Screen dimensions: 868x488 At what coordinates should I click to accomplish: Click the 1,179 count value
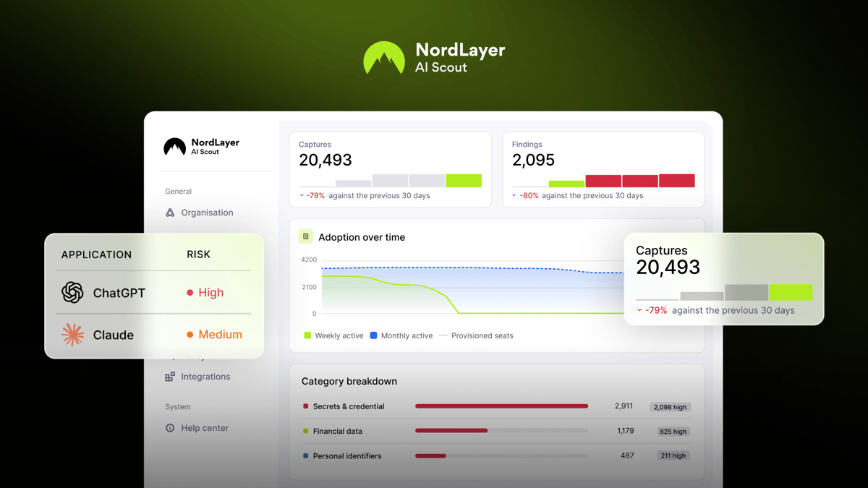coord(626,431)
